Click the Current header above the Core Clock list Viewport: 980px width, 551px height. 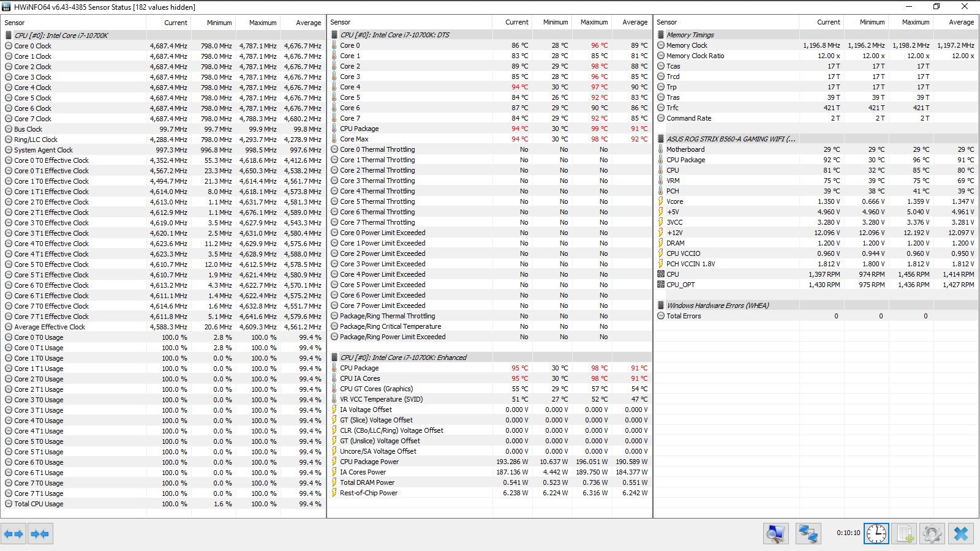point(176,23)
